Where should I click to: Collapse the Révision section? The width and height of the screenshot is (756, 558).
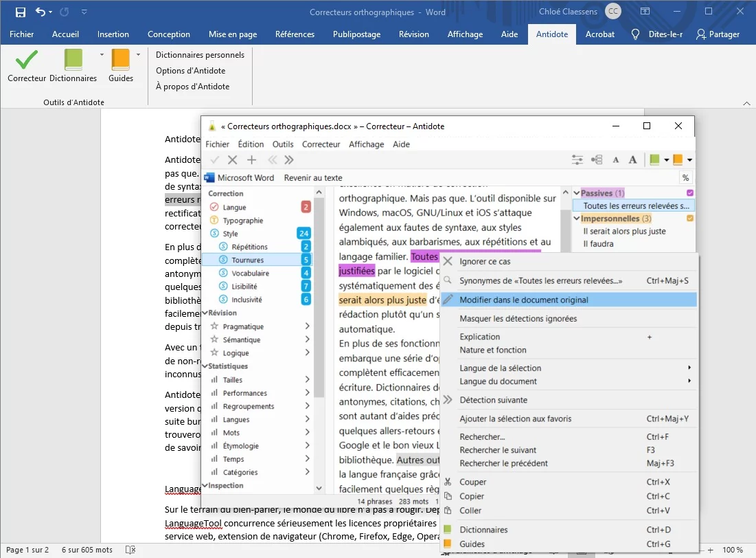[x=205, y=313]
